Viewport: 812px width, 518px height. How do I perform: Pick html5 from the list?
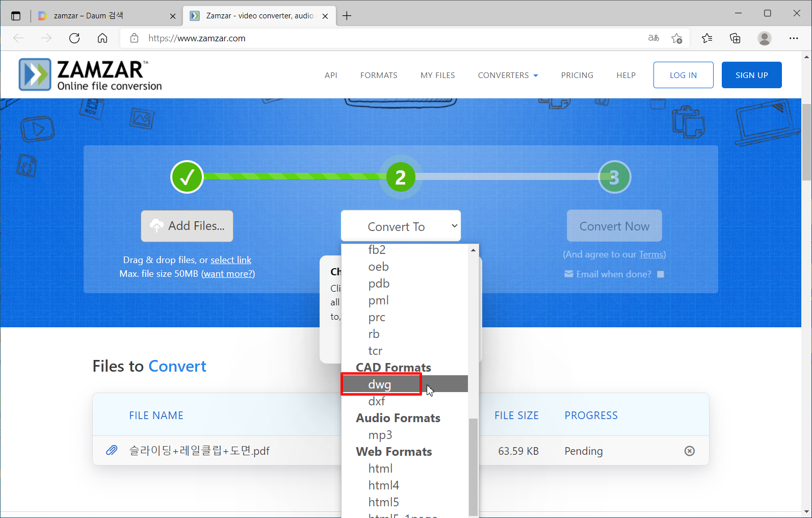coord(405,502)
